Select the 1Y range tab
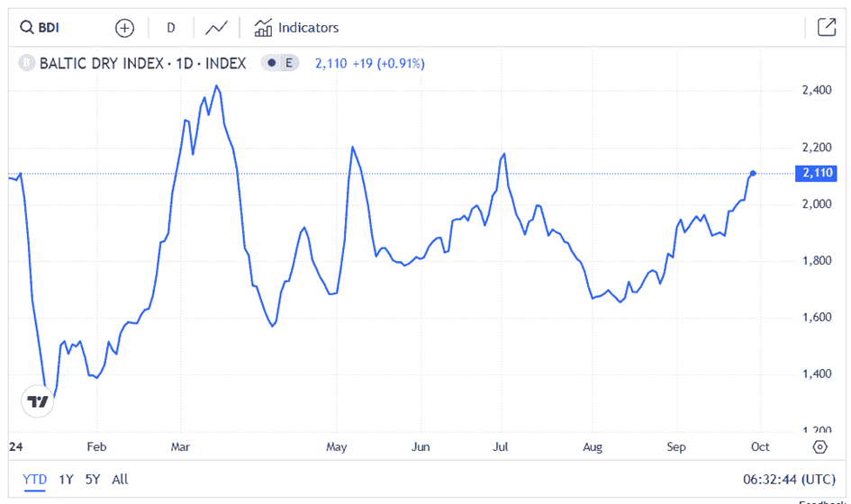 click(67, 480)
